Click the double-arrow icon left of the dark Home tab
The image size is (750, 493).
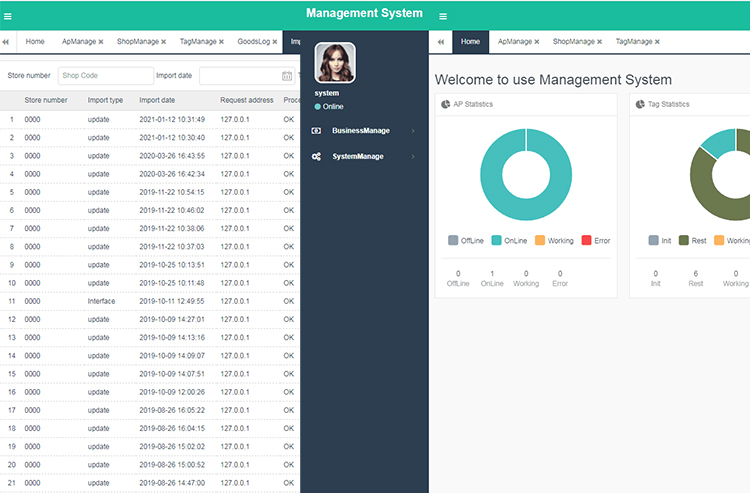[441, 42]
